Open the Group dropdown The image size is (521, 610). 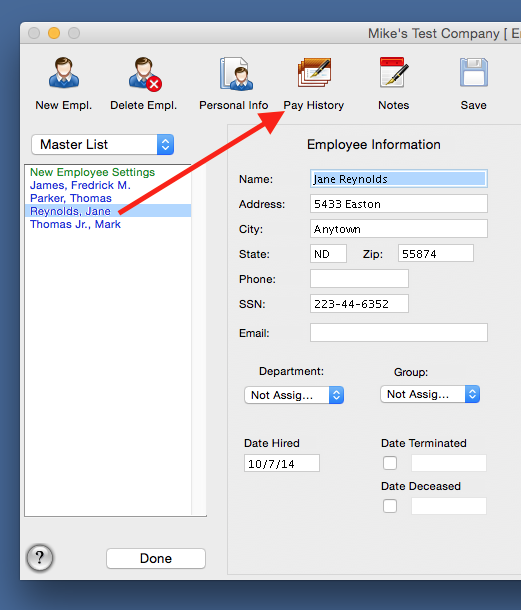(x=430, y=394)
